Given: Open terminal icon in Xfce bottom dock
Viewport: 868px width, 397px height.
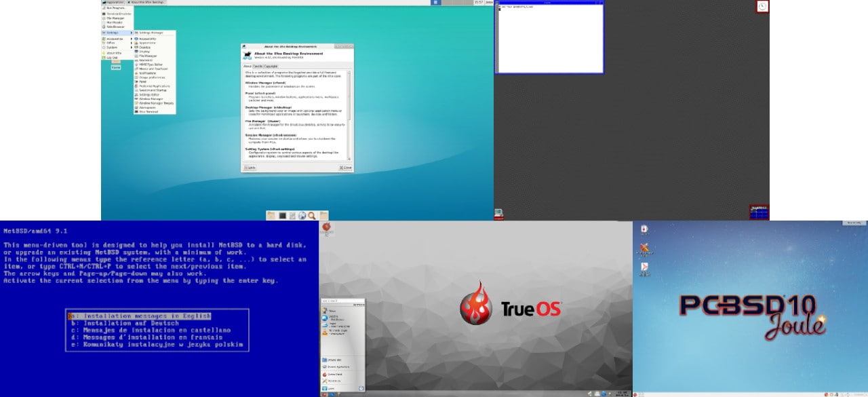Looking at the screenshot, I should (x=283, y=215).
